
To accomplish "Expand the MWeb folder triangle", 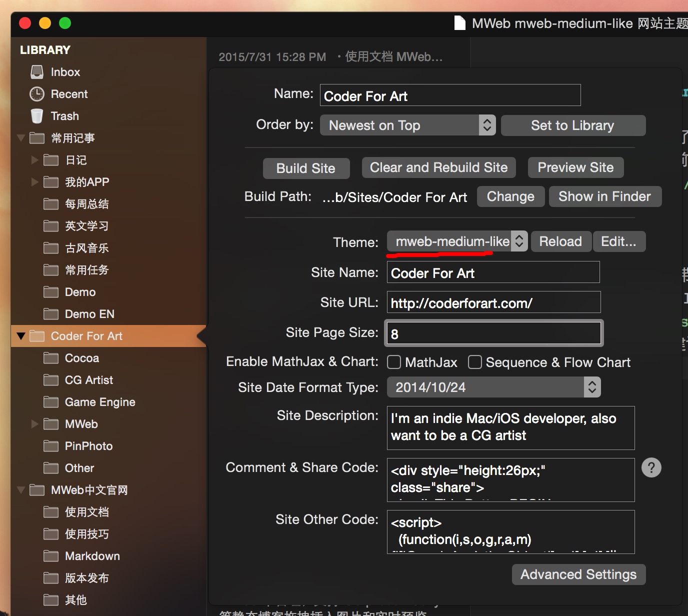I will (35, 424).
